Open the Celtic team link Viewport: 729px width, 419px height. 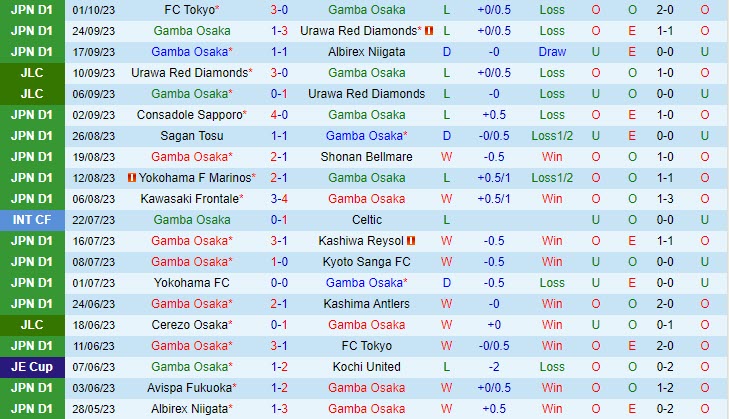[367, 220]
